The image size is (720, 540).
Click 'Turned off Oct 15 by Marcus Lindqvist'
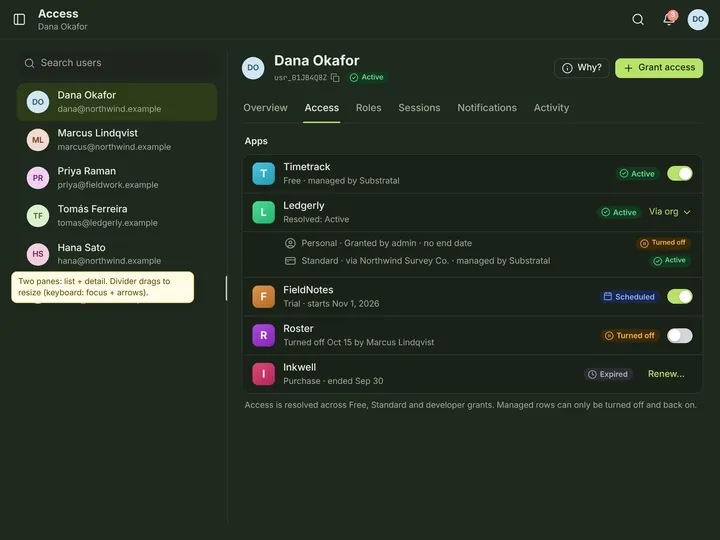(359, 342)
